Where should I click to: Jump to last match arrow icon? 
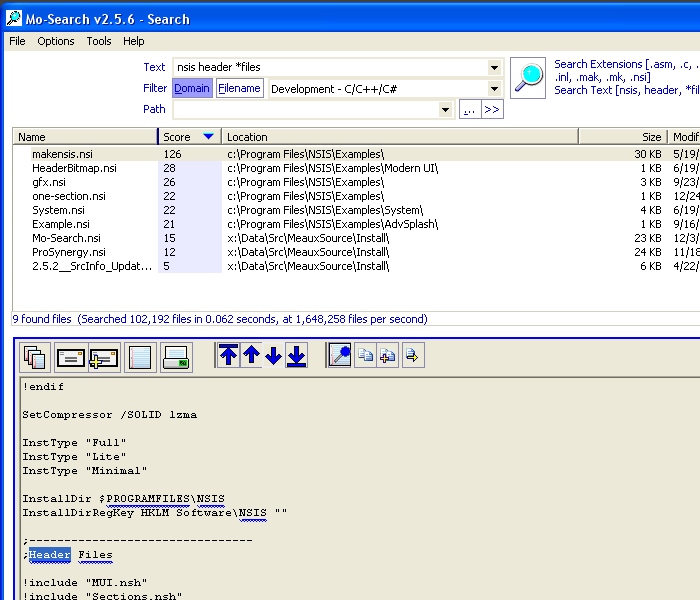(x=296, y=356)
